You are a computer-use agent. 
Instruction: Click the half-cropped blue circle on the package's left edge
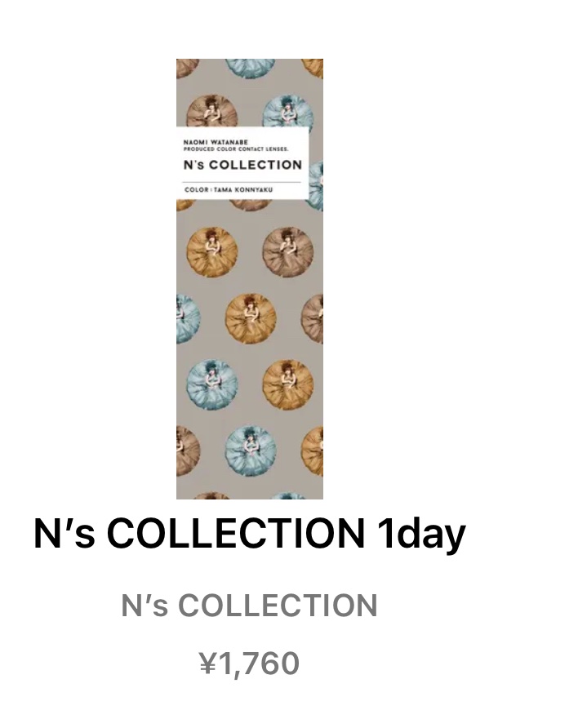(x=188, y=318)
